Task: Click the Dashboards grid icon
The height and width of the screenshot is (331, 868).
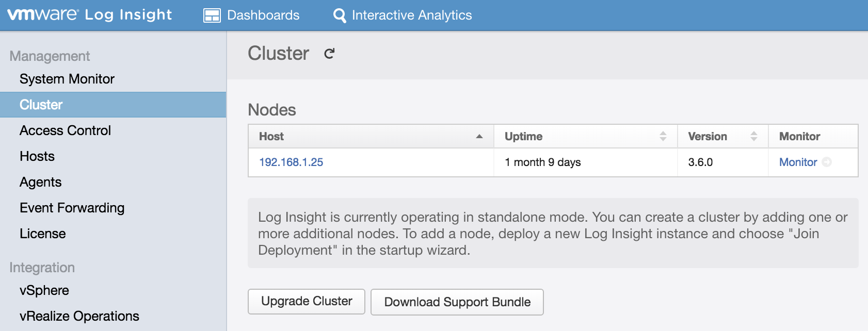Action: (x=212, y=15)
